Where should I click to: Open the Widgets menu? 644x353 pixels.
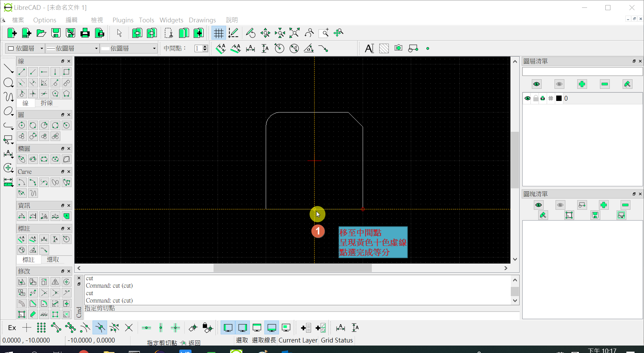pyautogui.click(x=172, y=20)
